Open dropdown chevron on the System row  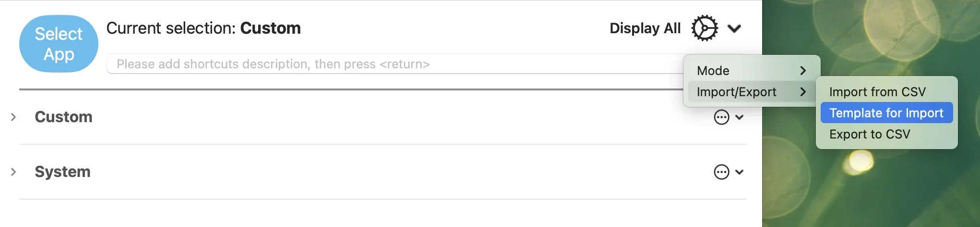coord(740,172)
